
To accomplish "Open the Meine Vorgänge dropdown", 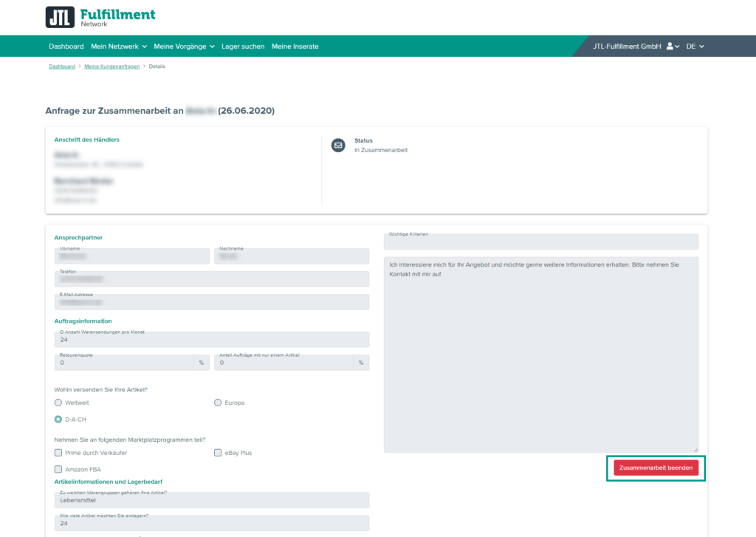I will pyautogui.click(x=184, y=47).
